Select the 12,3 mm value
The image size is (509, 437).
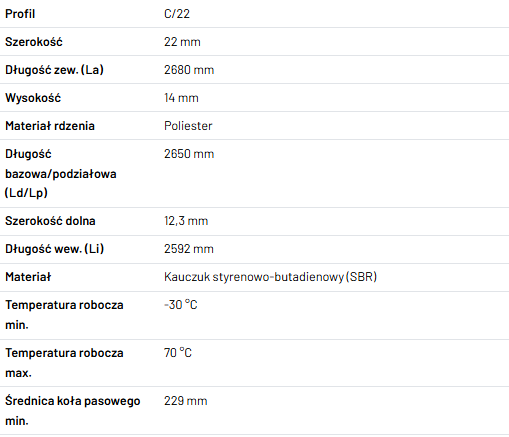[186, 221]
